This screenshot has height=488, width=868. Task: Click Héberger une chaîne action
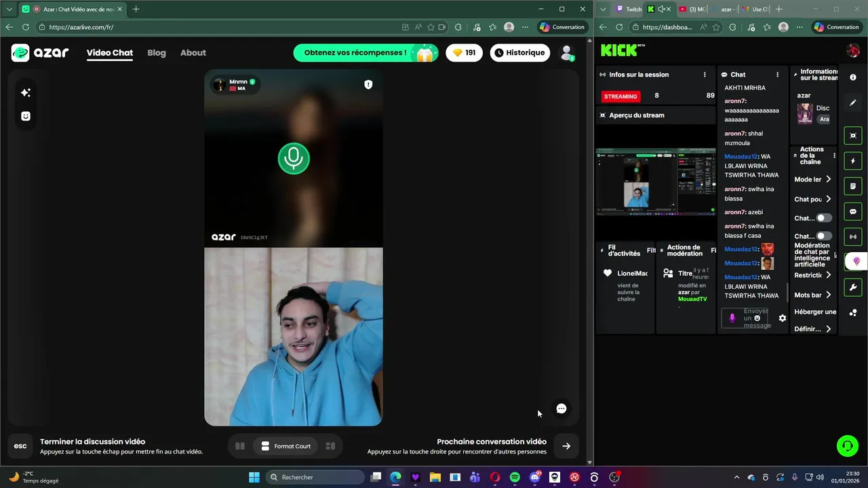click(x=815, y=312)
